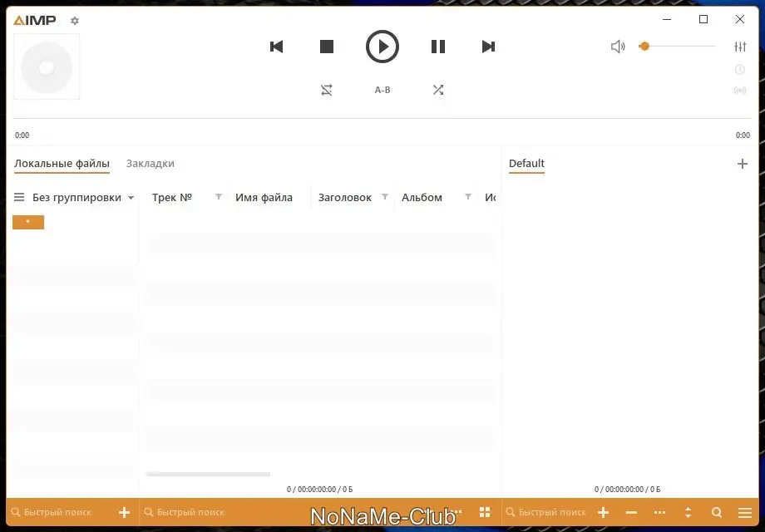This screenshot has height=532, width=765.
Task: Click the remaining time 0:00 on the right
Action: [743, 135]
